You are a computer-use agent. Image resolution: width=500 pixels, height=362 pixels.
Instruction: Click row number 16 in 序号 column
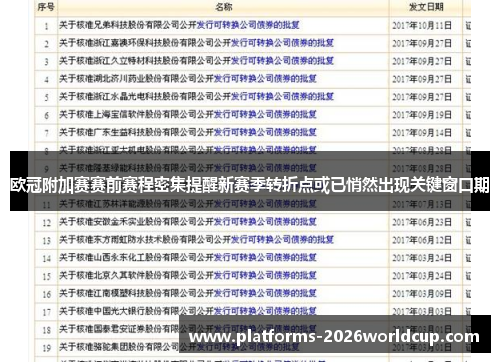click(x=46, y=294)
